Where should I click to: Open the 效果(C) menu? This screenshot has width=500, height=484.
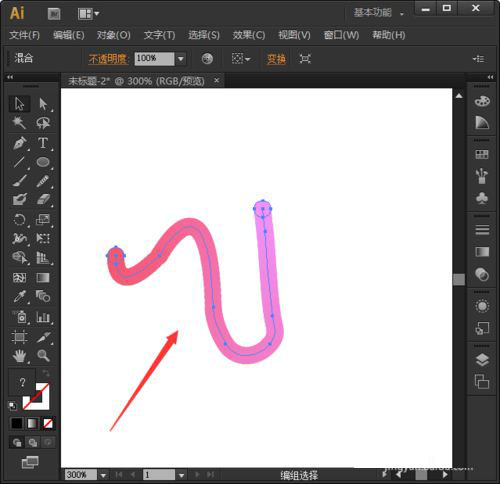pyautogui.click(x=249, y=35)
